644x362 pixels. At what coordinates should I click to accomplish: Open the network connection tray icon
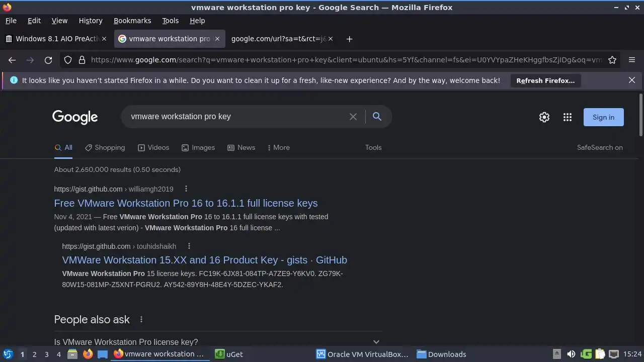click(614, 354)
